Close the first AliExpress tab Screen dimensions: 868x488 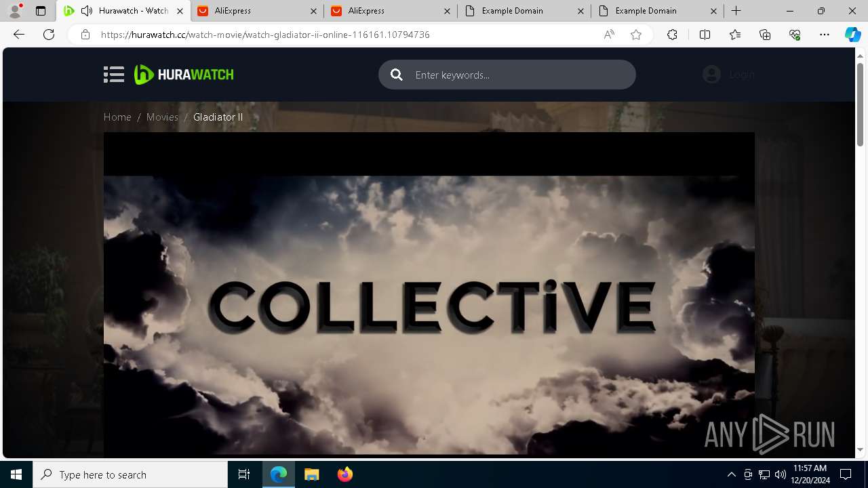pos(313,11)
